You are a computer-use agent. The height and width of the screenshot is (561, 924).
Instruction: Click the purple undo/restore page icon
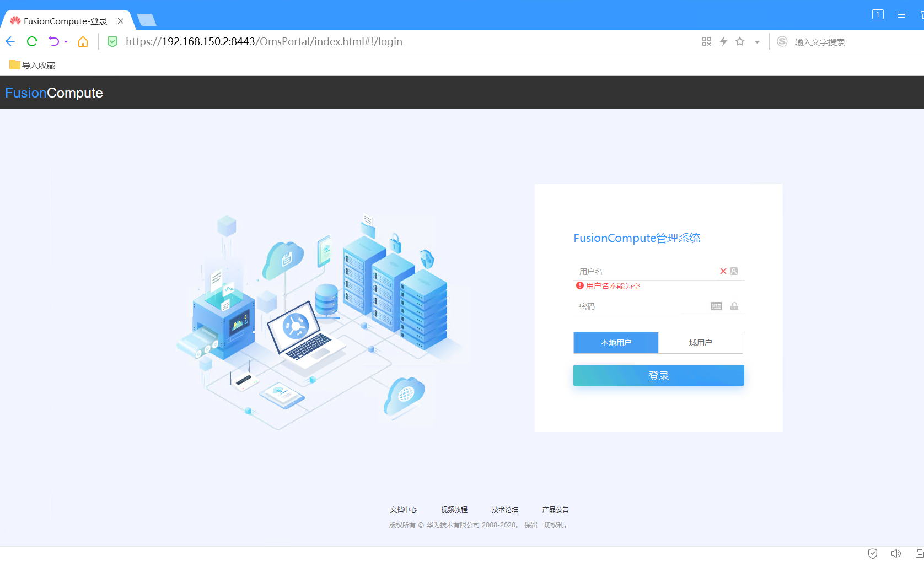53,41
